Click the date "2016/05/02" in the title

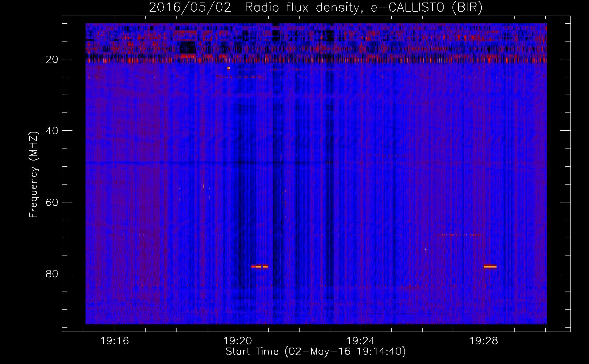tap(190, 8)
